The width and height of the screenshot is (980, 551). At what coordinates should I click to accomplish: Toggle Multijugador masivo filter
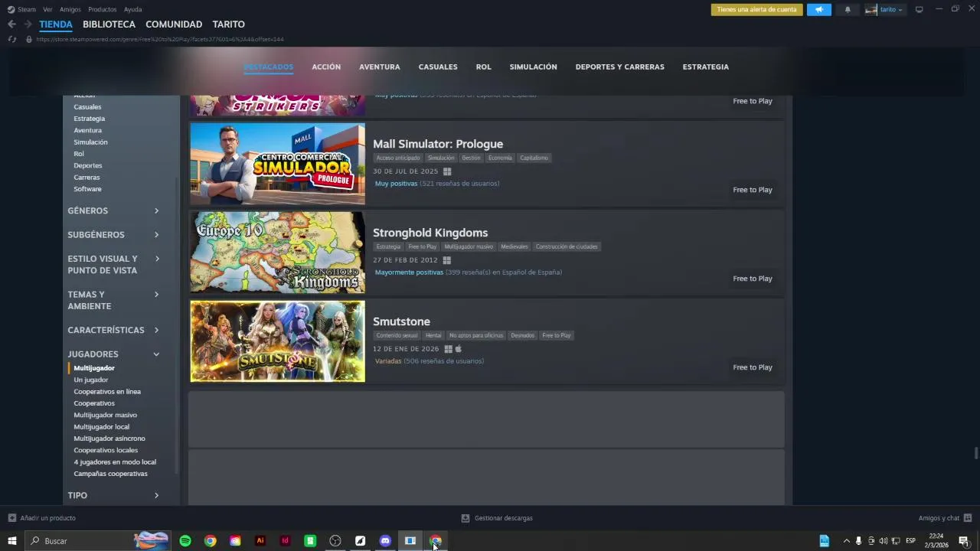[105, 415]
